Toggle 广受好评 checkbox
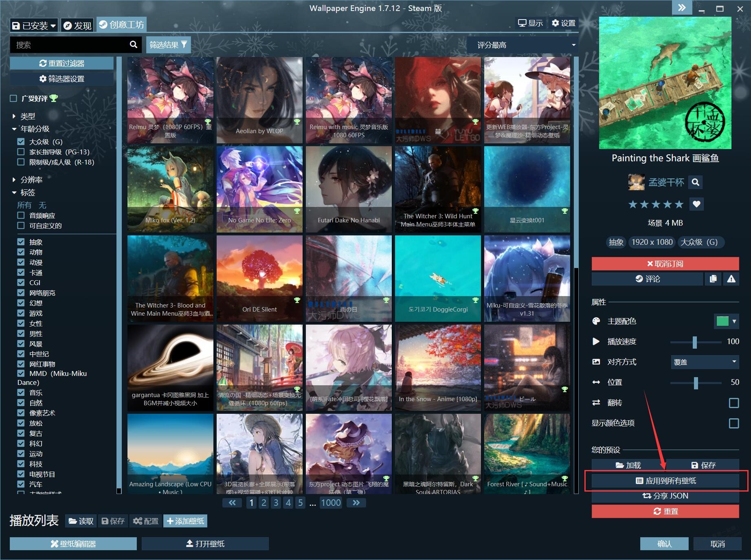 pos(13,98)
